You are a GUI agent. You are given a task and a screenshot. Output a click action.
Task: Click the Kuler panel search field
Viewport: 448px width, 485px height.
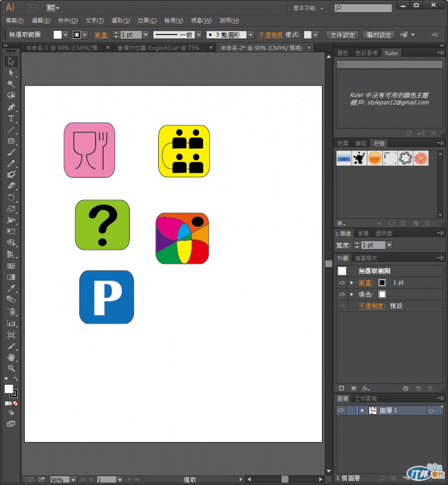(x=390, y=64)
